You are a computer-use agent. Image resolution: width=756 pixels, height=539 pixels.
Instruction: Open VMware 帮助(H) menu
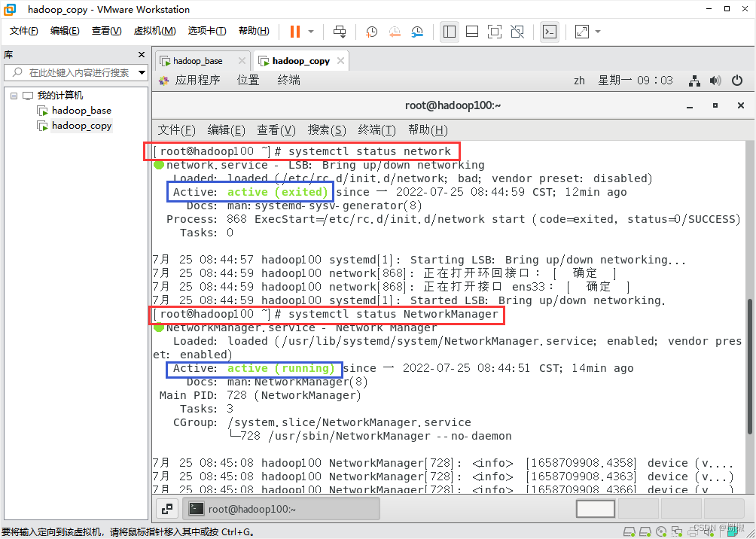pos(254,31)
